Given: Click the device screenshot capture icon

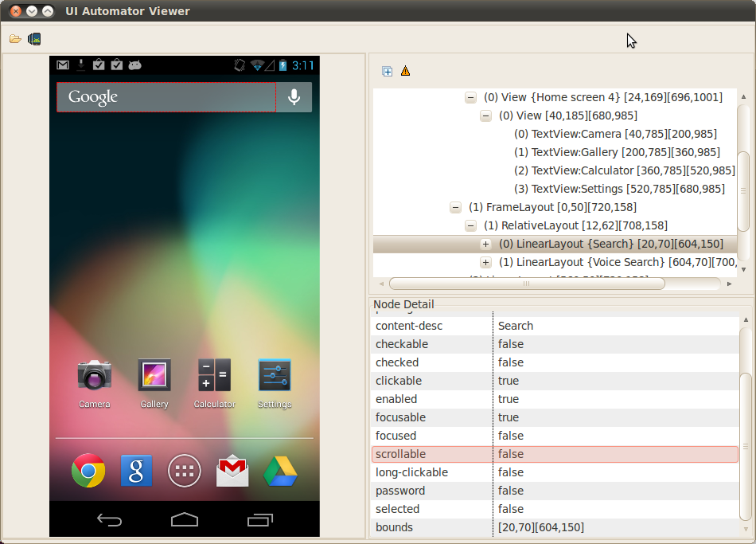Looking at the screenshot, I should [x=34, y=39].
